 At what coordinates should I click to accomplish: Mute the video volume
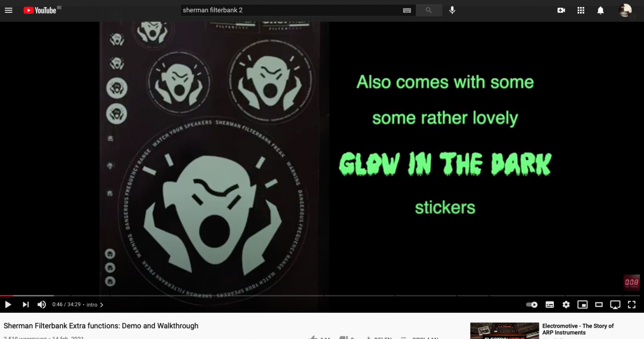pos(42,305)
